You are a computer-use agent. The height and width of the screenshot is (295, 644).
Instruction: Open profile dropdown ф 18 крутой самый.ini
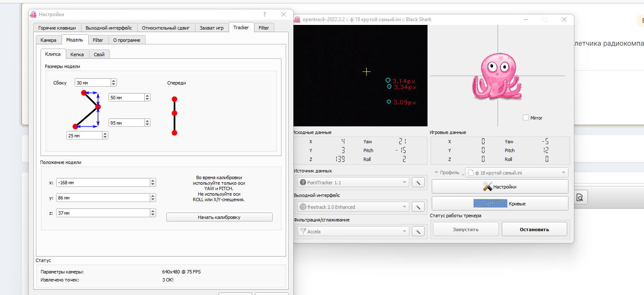[x=517, y=172]
